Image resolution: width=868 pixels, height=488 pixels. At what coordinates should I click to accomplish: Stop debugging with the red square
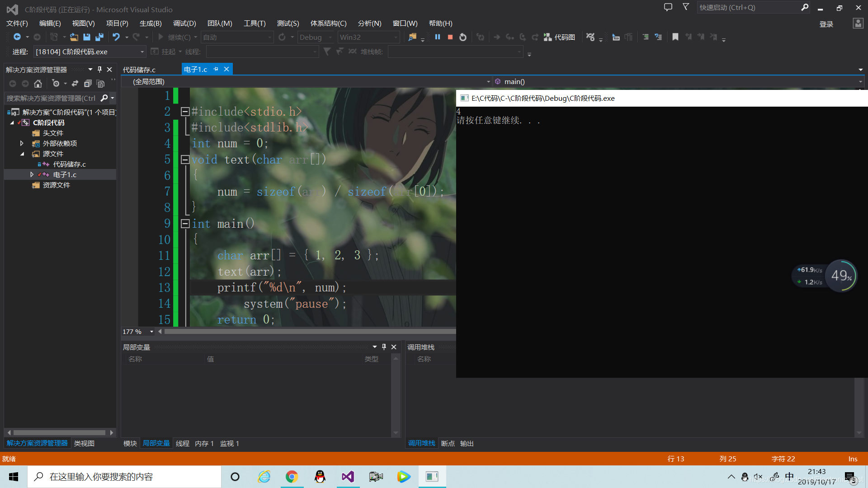pyautogui.click(x=450, y=37)
